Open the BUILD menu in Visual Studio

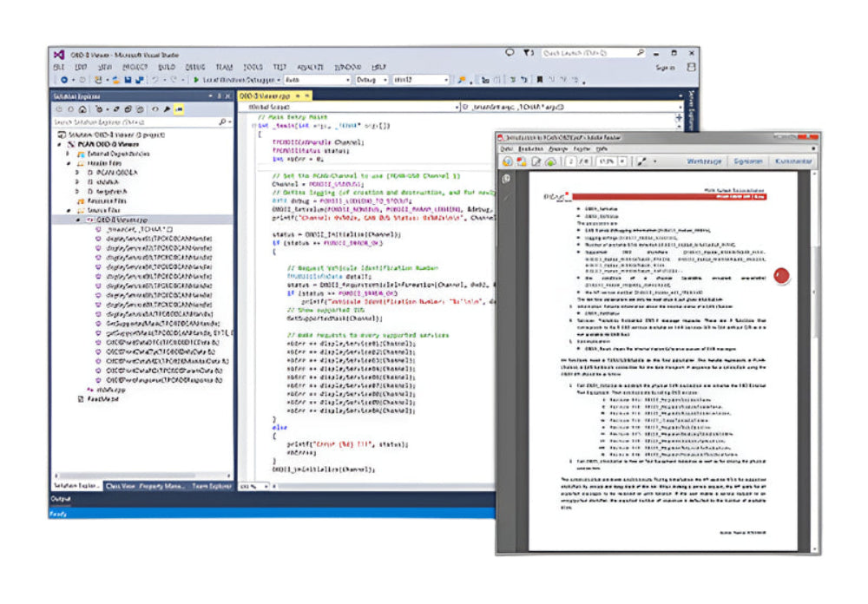tap(166, 67)
